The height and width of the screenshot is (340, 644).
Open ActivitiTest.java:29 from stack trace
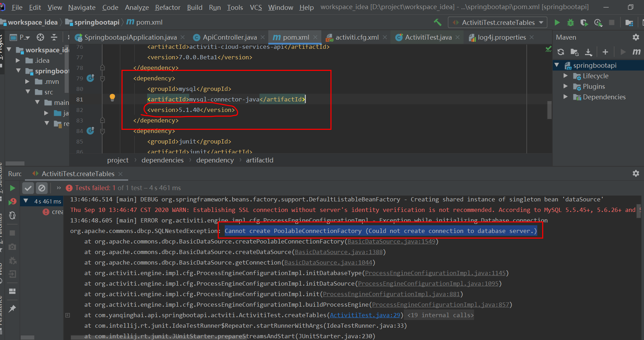(x=364, y=315)
